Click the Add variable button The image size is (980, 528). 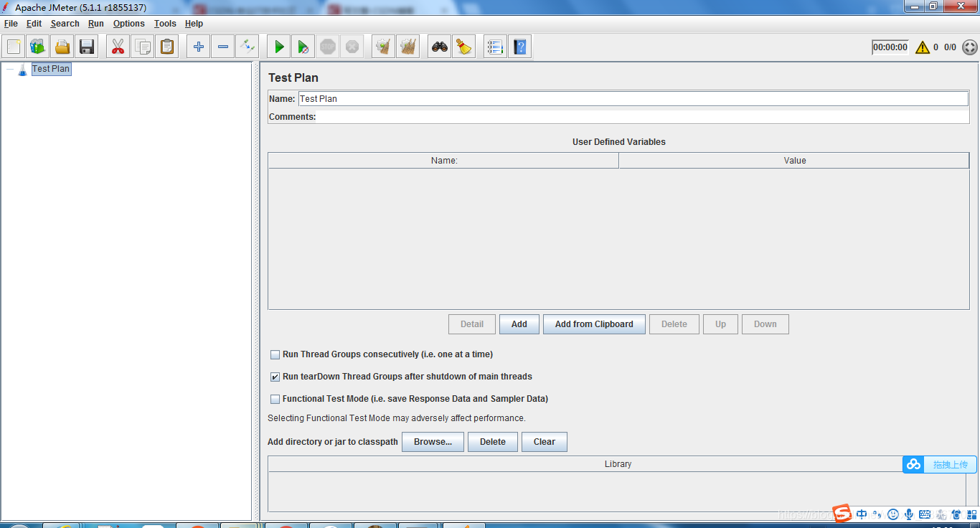click(x=519, y=324)
